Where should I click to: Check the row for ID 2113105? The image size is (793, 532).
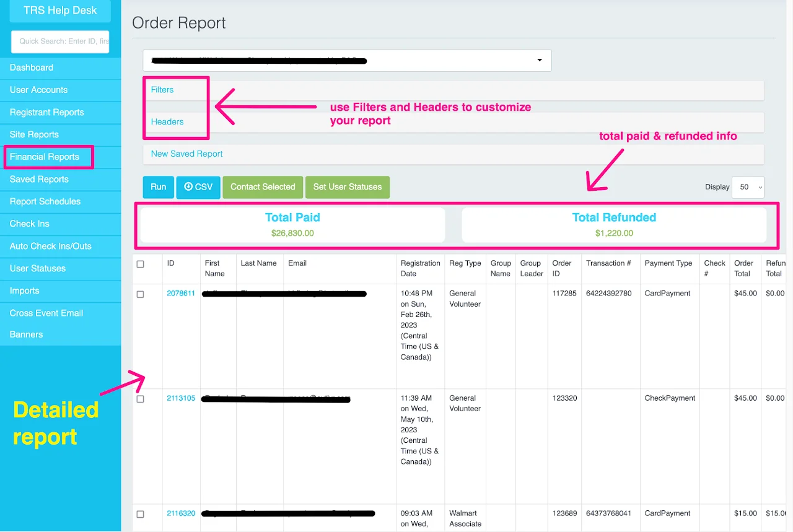tap(140, 399)
